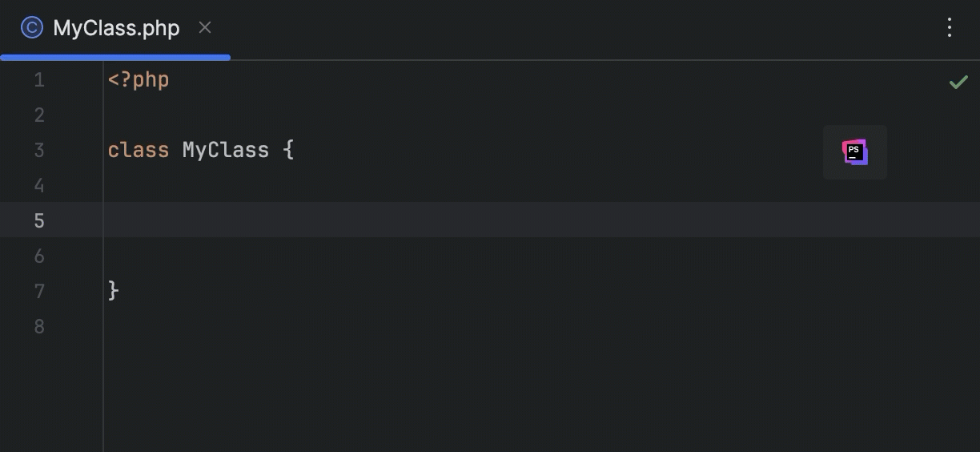Click line number 3 in the gutter
The image size is (980, 452).
(x=39, y=151)
